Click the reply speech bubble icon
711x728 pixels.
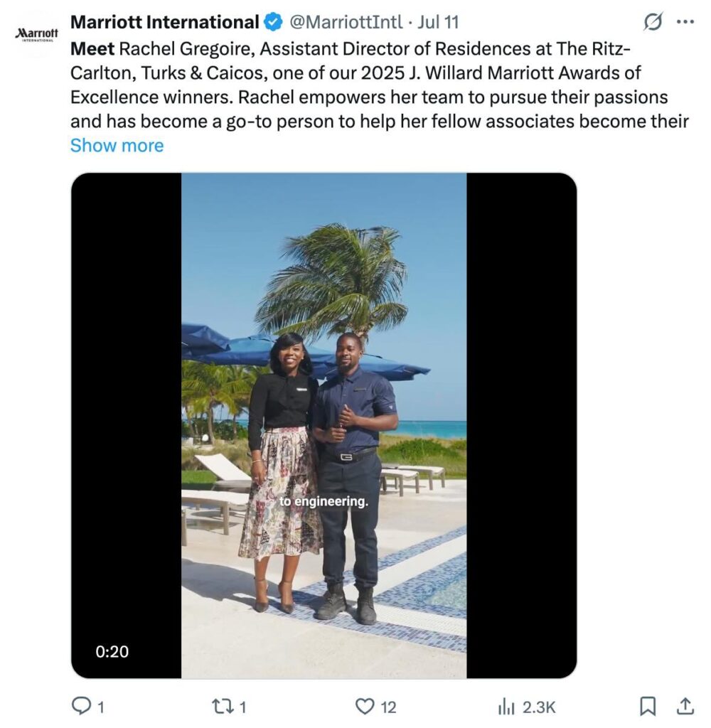pos(82,706)
